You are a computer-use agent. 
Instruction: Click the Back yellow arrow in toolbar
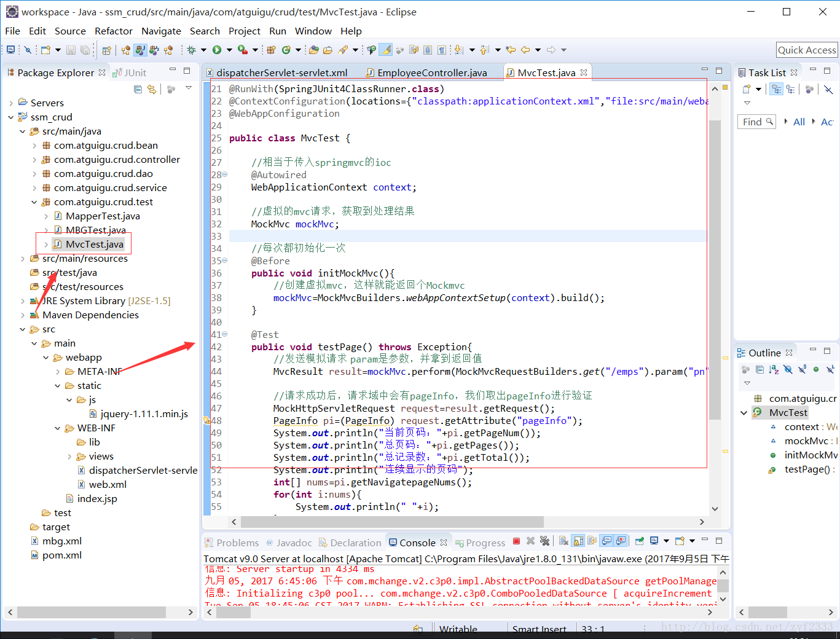pyautogui.click(x=525, y=50)
